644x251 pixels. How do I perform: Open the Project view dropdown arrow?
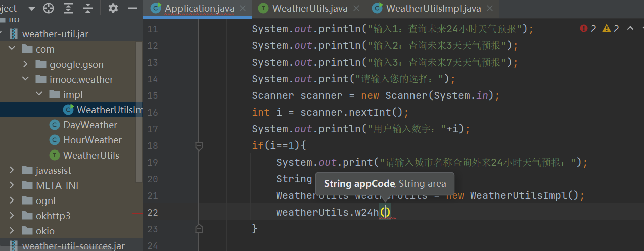pos(31,9)
